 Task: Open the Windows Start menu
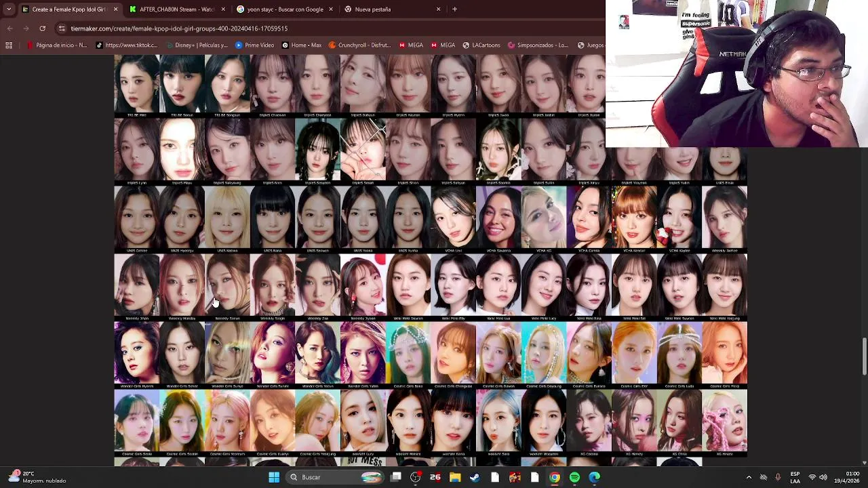274,477
